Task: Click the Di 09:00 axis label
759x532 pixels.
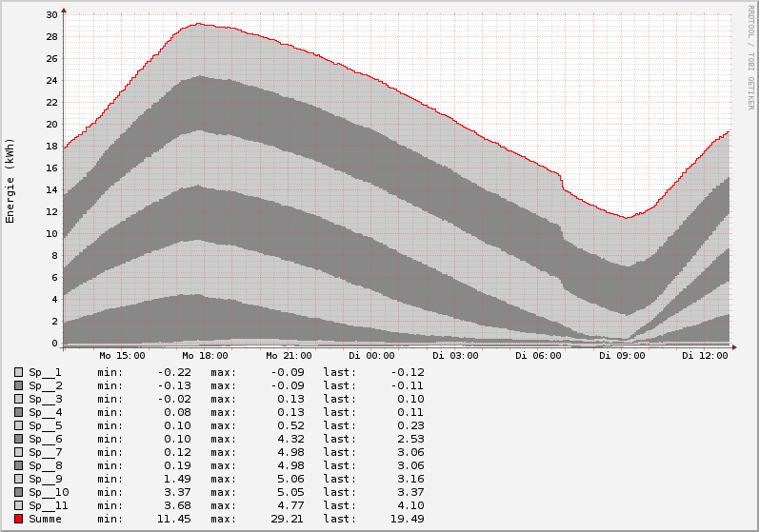Action: [620, 355]
